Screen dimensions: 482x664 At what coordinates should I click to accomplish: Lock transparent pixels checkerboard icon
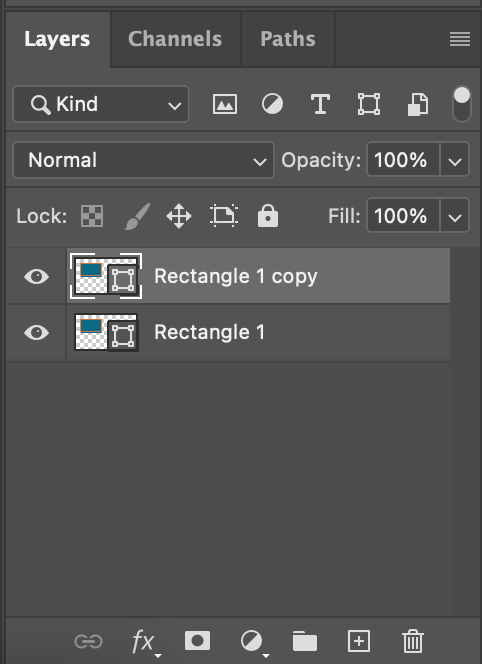coord(92,216)
